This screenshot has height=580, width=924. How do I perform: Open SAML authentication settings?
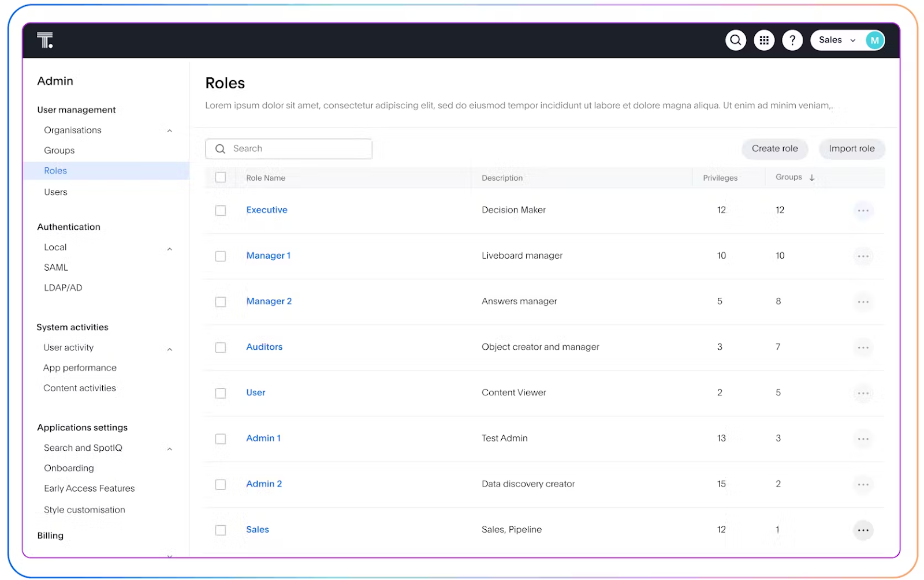point(56,267)
